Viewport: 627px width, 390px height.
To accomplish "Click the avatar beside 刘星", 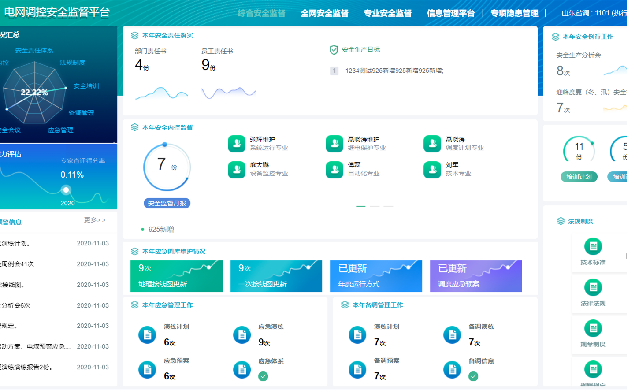I will click(432, 169).
